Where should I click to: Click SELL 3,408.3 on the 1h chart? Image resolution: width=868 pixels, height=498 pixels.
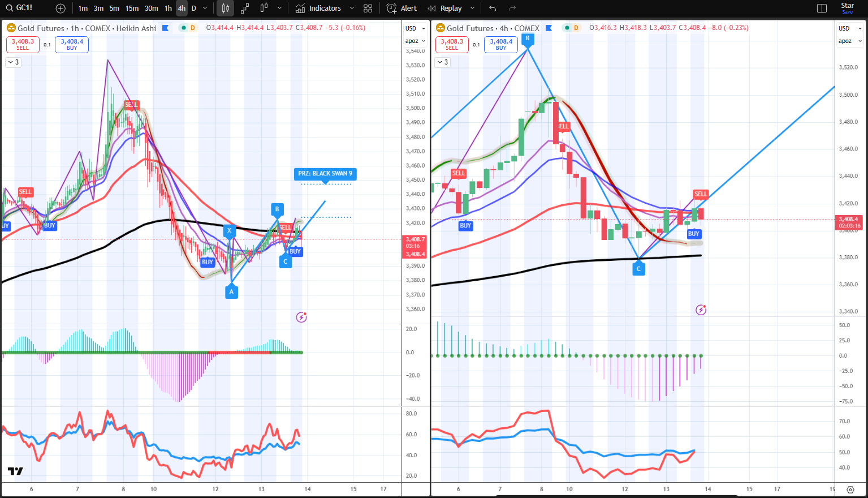click(23, 44)
